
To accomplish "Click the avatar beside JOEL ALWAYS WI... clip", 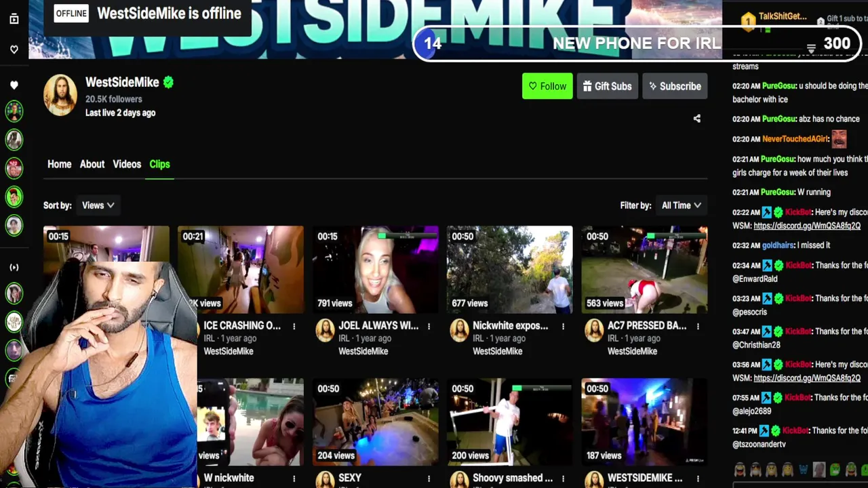I will pos(325,330).
